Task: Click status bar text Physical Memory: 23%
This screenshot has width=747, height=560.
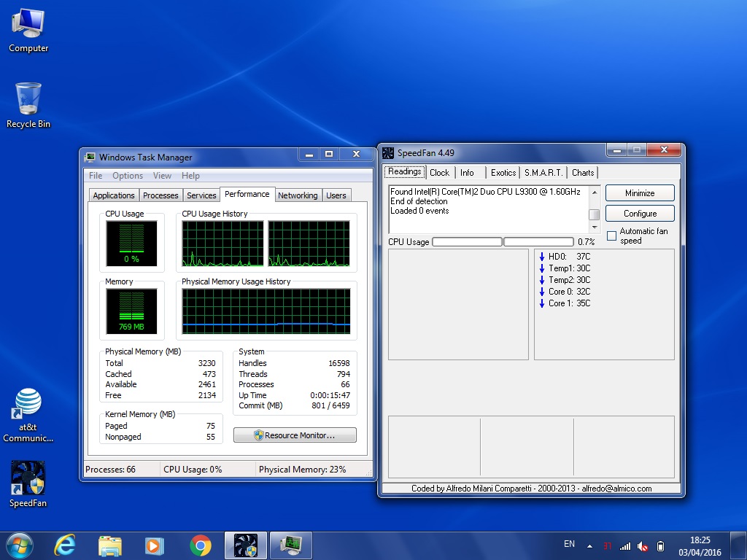Action: coord(303,470)
